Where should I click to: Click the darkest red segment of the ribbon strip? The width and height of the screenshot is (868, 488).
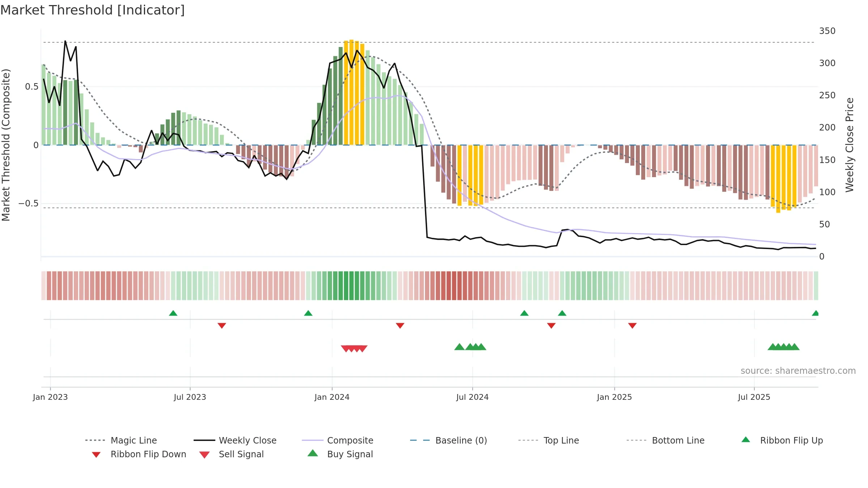454,286
